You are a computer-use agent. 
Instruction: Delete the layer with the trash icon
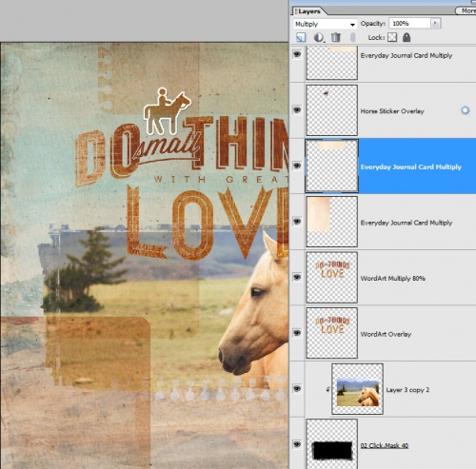[336, 37]
